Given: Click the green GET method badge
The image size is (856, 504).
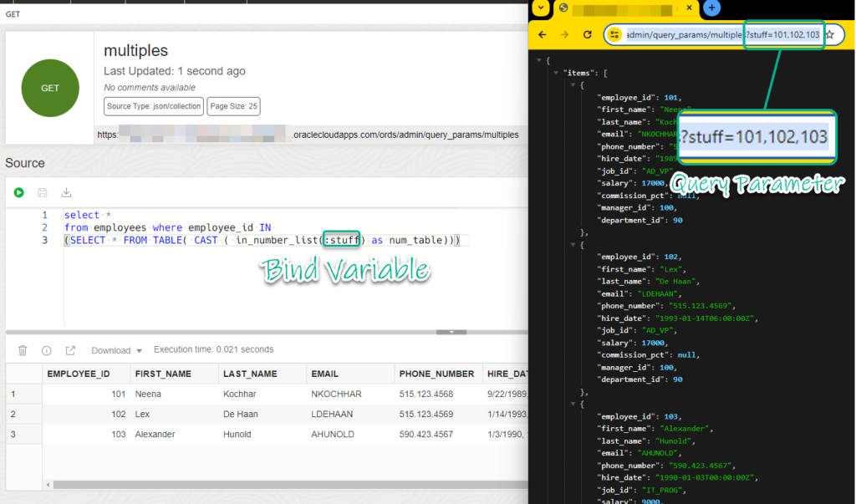Looking at the screenshot, I should click(x=49, y=87).
